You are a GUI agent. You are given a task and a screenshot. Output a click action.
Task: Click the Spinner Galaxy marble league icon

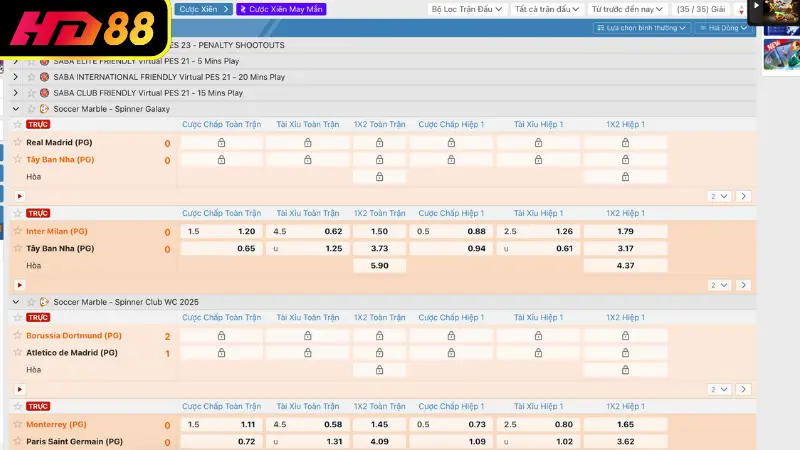coord(44,109)
